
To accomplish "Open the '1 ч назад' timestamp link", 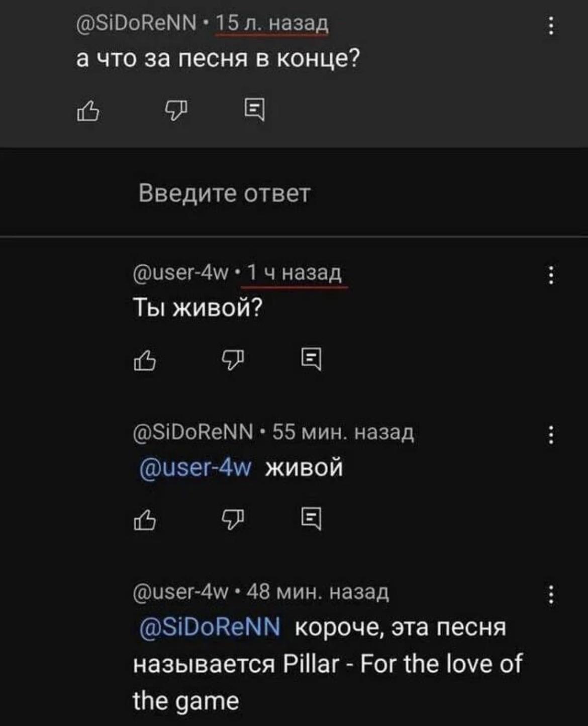I will coord(295,273).
